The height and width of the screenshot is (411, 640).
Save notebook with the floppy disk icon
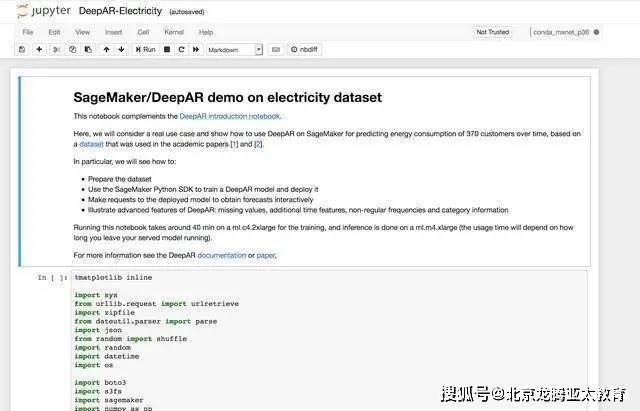pos(22,49)
